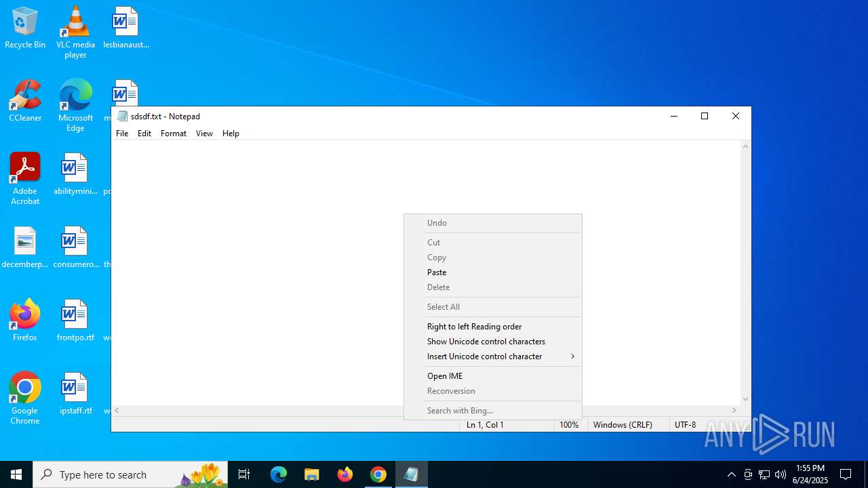Launch Firefox from the taskbar

point(345,474)
